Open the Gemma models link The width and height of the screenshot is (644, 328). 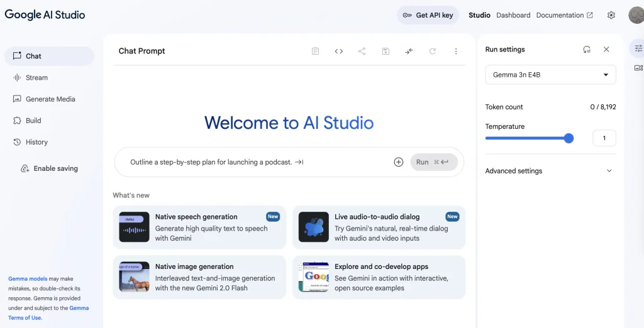(28, 279)
